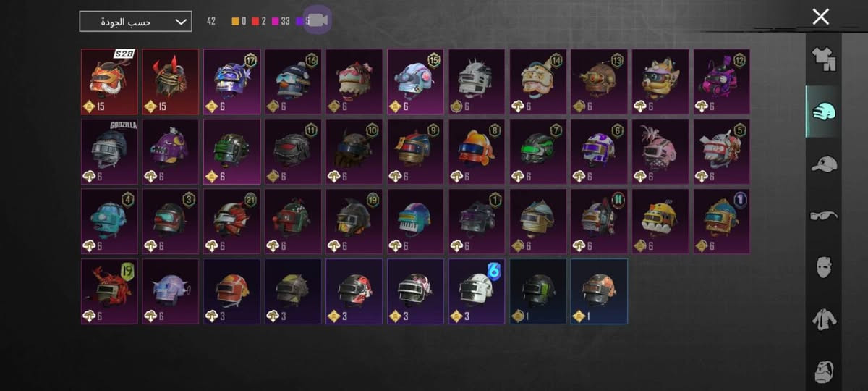Select the jacket clothing category
Screen dimensions: 868x391
coord(824,319)
